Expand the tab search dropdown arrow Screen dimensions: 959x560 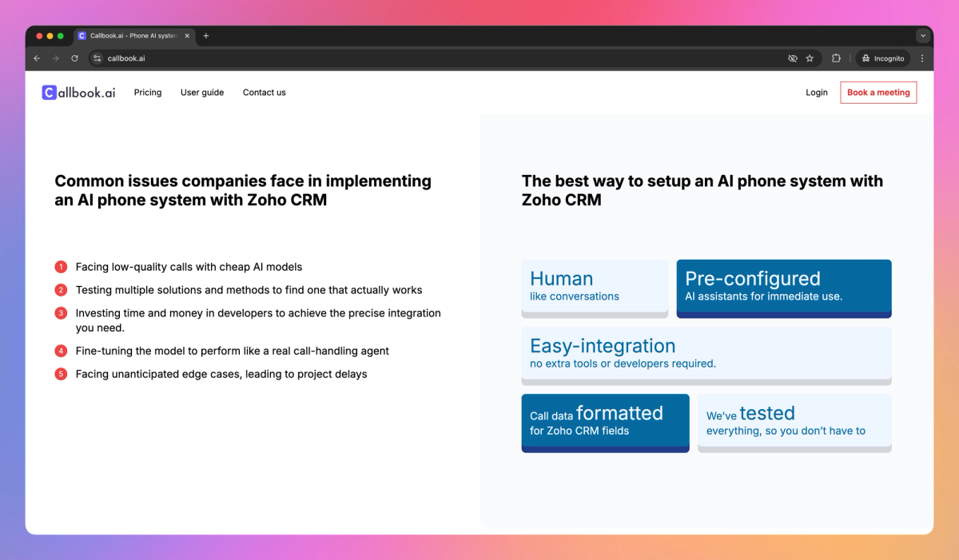tap(923, 36)
